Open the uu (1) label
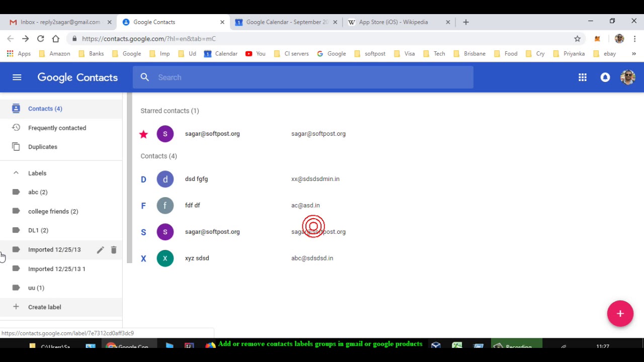This screenshot has width=644, height=362. [61, 288]
